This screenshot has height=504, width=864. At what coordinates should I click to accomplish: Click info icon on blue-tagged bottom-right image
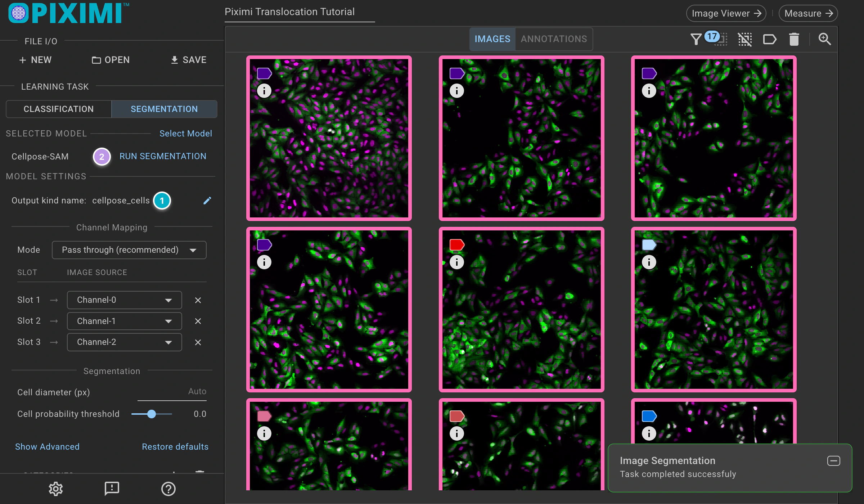[x=649, y=433]
